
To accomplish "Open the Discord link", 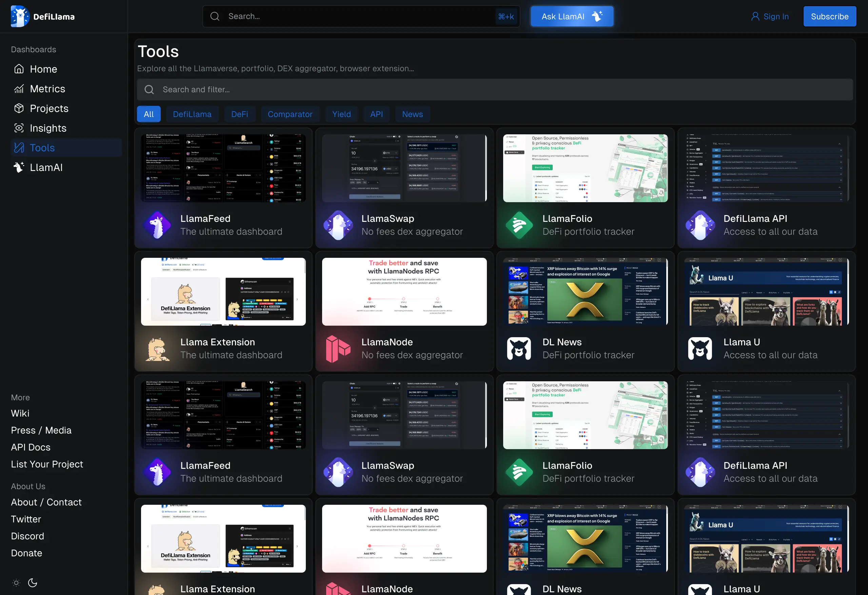I will point(28,536).
